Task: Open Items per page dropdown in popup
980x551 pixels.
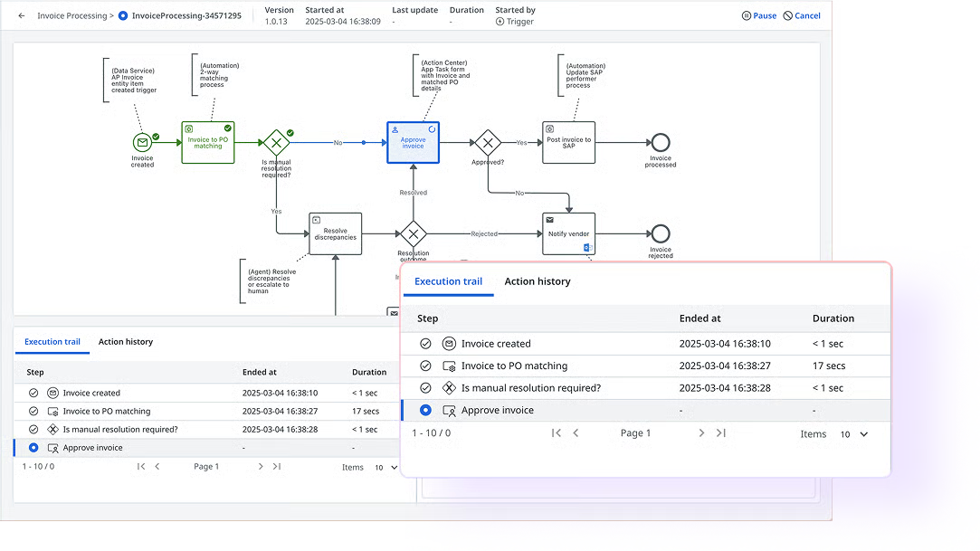Action: point(853,434)
